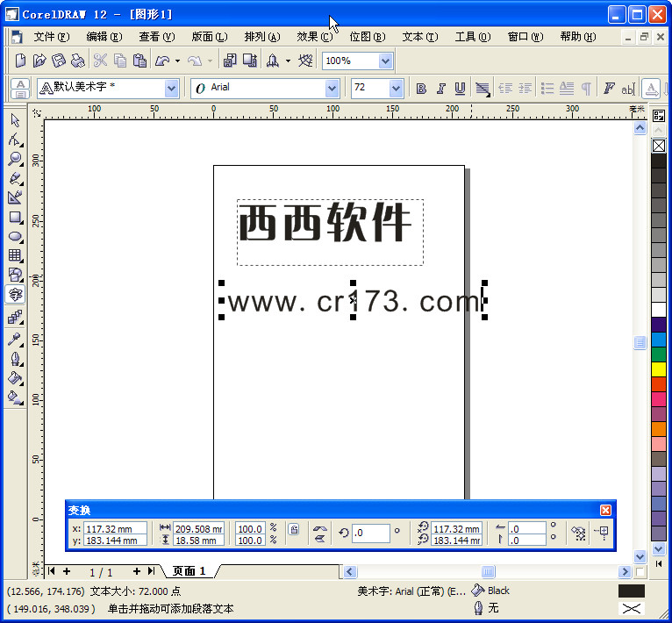Open horizontal alignment flyout

point(483,89)
